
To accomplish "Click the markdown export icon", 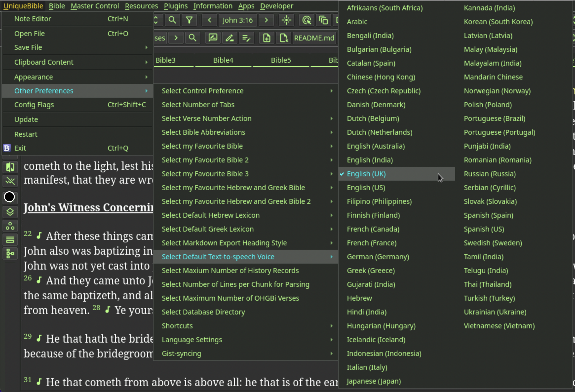I will [x=284, y=38].
